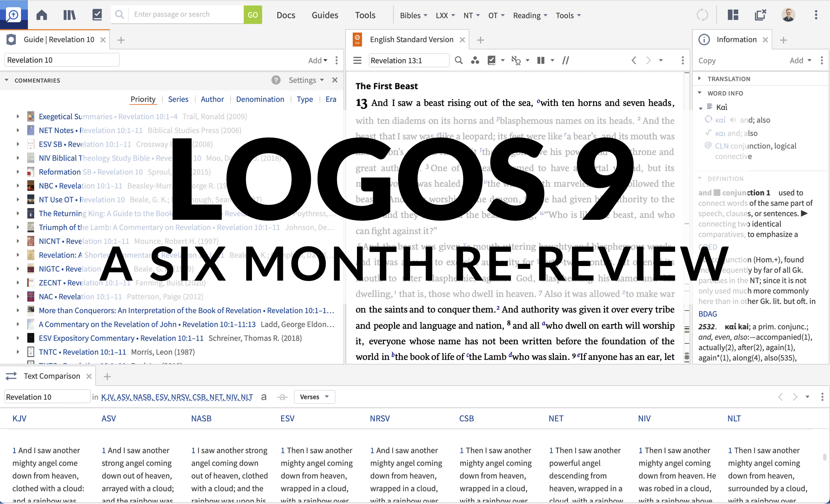830x504 pixels.
Task: Collapse the COMMENTARIES section
Action: [x=7, y=80]
